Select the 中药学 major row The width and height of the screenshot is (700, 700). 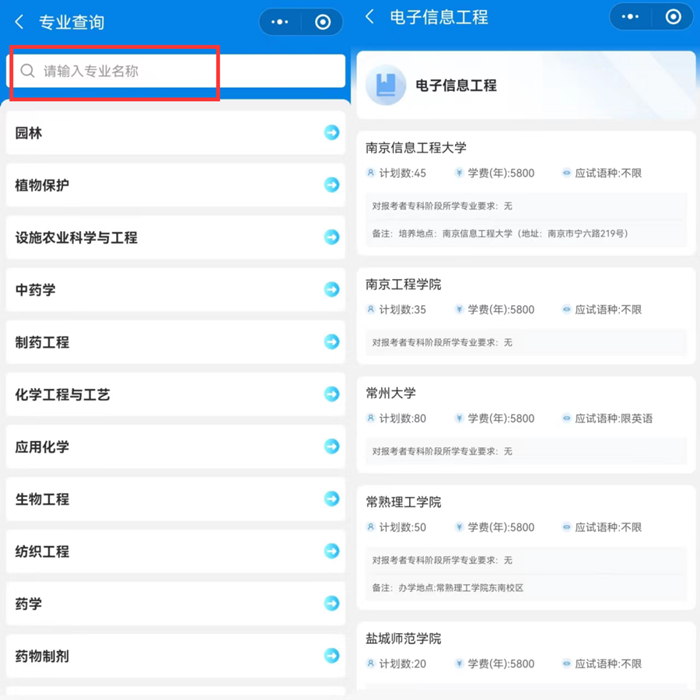tap(175, 290)
